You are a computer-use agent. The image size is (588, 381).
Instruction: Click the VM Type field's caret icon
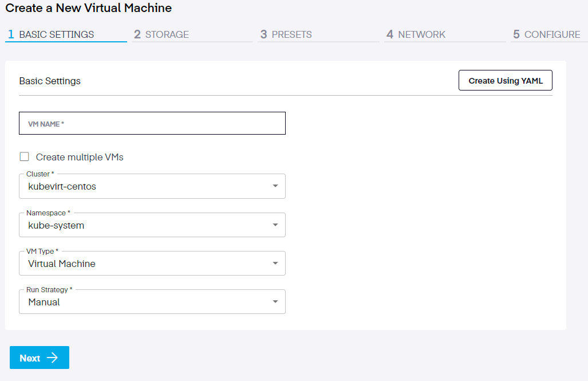[x=275, y=264]
